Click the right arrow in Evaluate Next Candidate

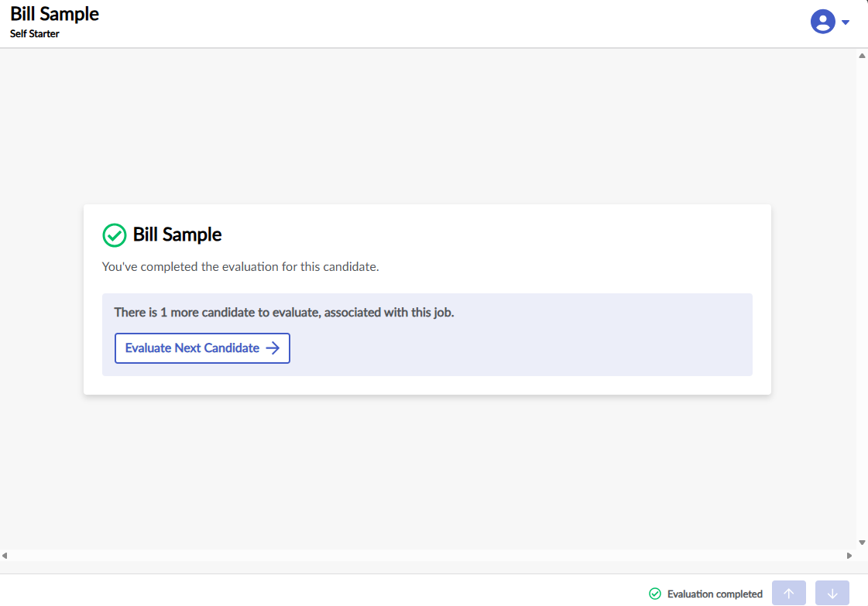(273, 348)
